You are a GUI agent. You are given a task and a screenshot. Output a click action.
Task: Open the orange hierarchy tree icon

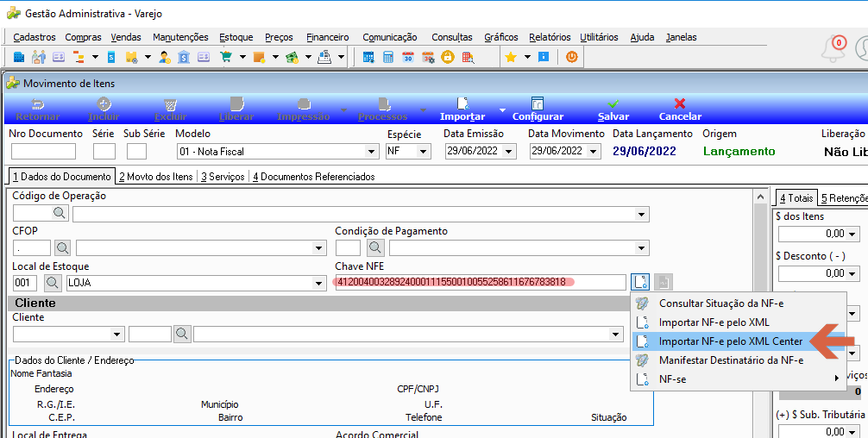pos(79,57)
